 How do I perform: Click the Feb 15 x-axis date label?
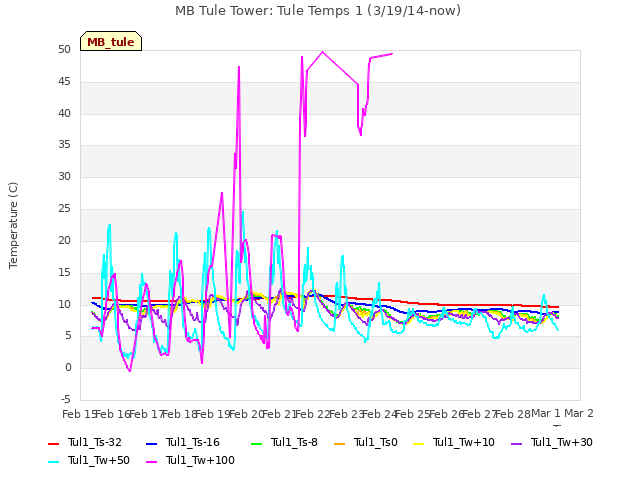[x=79, y=414]
